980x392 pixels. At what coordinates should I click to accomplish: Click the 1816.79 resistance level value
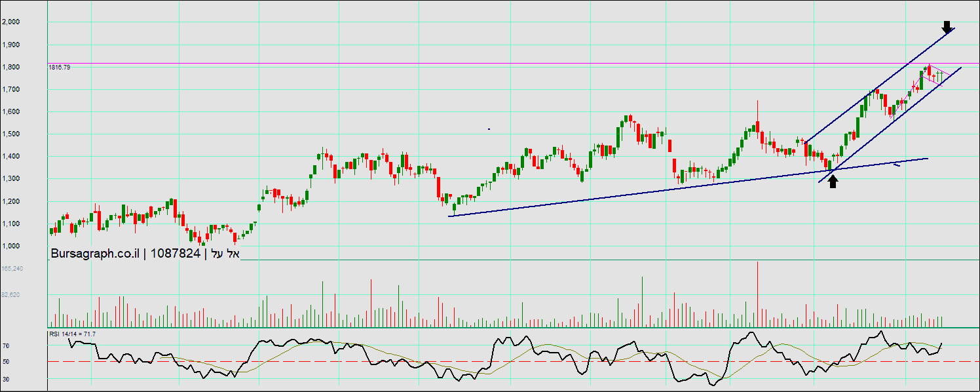[59, 67]
